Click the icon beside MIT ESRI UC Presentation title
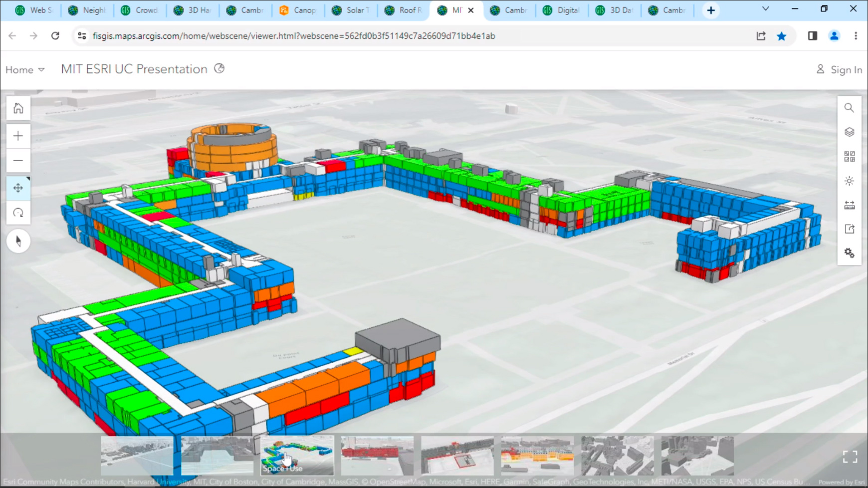The image size is (868, 488). point(219,69)
